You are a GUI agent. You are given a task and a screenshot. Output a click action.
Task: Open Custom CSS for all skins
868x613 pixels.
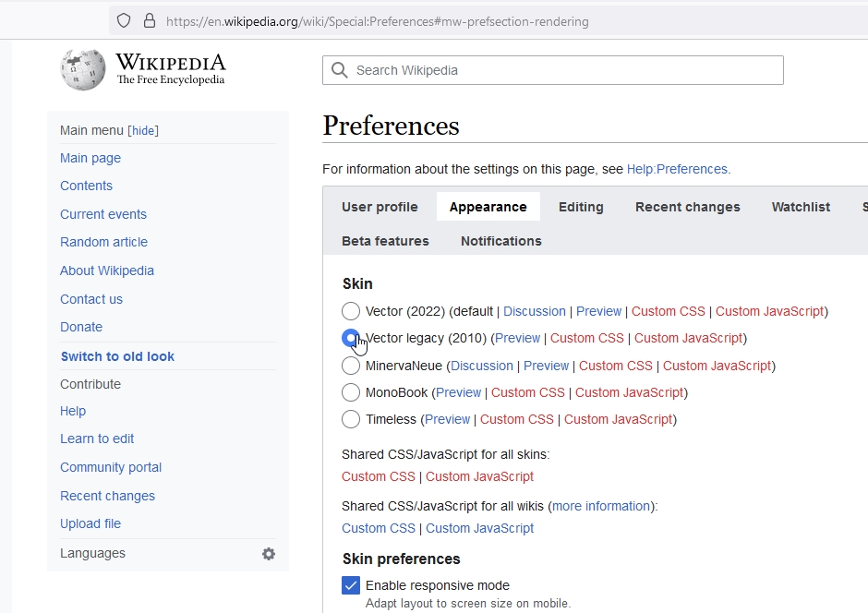[x=378, y=476]
